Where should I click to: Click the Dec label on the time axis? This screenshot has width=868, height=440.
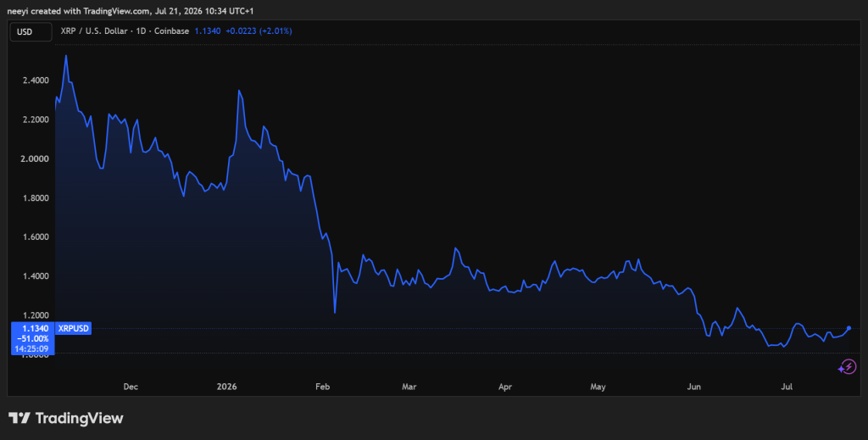[x=131, y=387]
